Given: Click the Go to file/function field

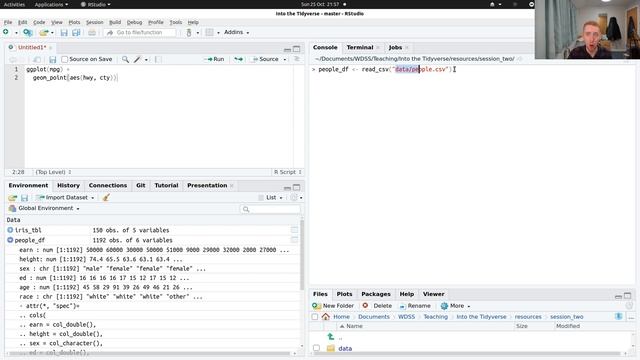Looking at the screenshot, I should click(140, 32).
